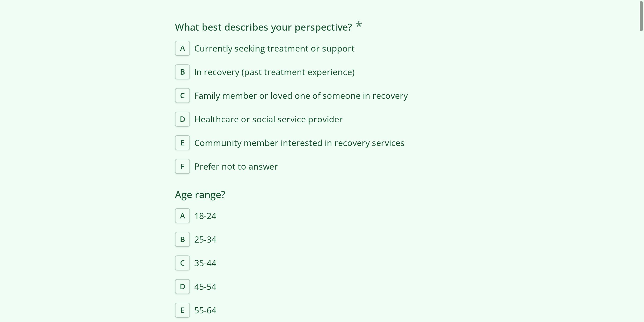Viewport: 644px width, 322px height.
Task: Choose "Prefer not to answer"
Action: click(236, 166)
